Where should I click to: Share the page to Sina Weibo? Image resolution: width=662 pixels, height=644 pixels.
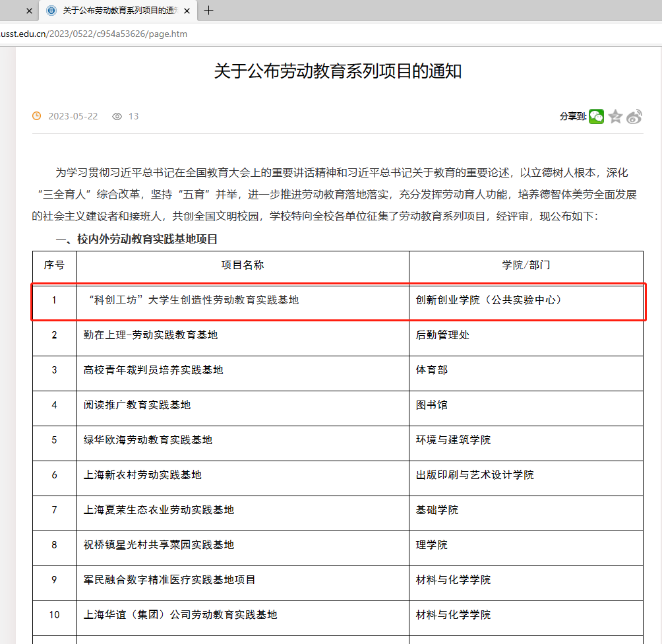pos(634,117)
